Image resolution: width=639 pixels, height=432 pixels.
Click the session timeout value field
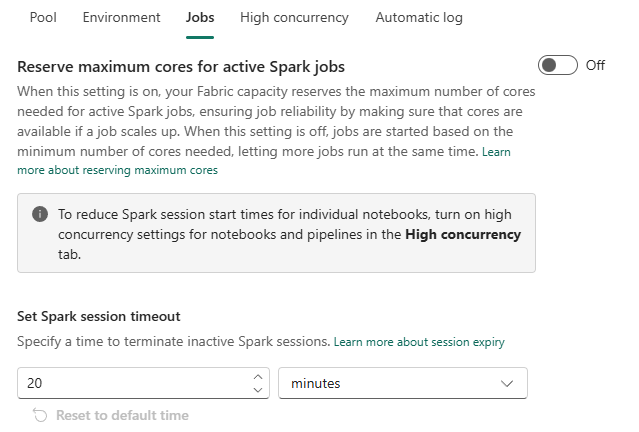coord(130,383)
